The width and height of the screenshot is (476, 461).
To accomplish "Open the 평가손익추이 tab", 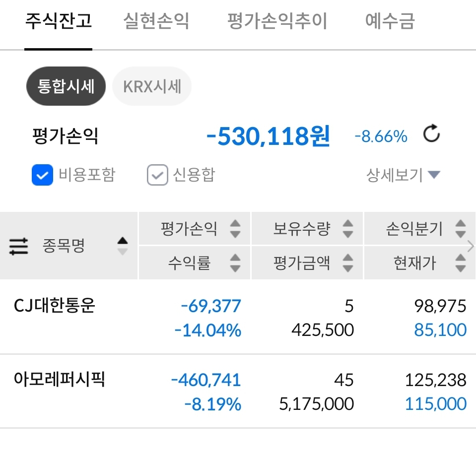I will coord(277,21).
